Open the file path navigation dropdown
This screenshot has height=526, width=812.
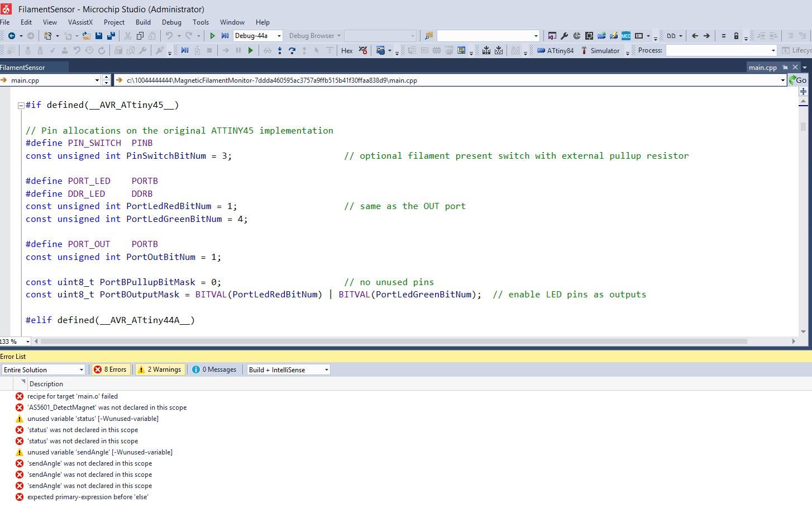point(782,80)
